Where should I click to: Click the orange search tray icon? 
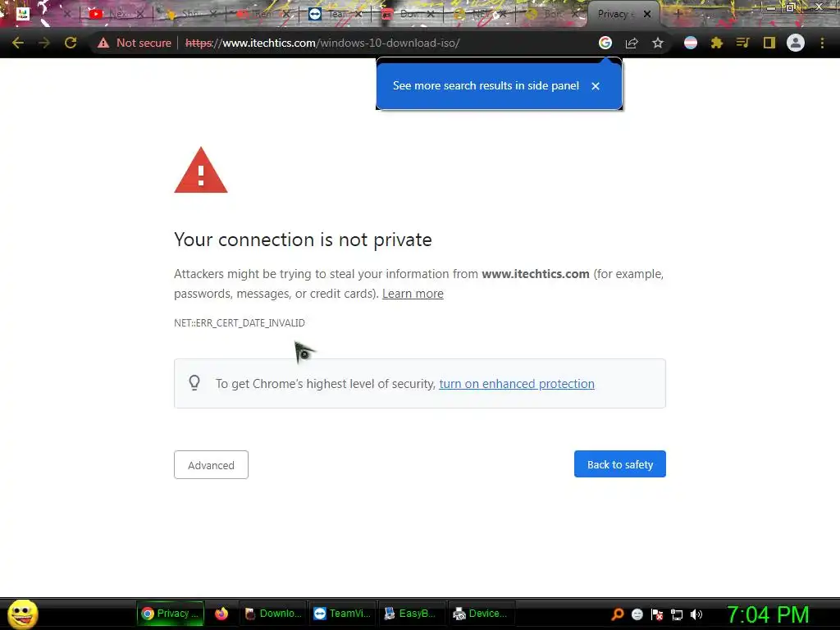click(617, 614)
